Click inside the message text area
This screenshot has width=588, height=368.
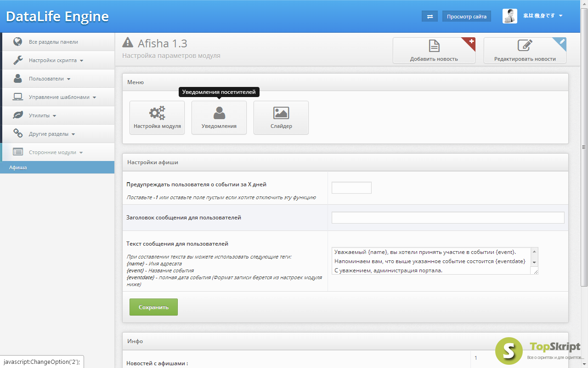tap(431, 261)
